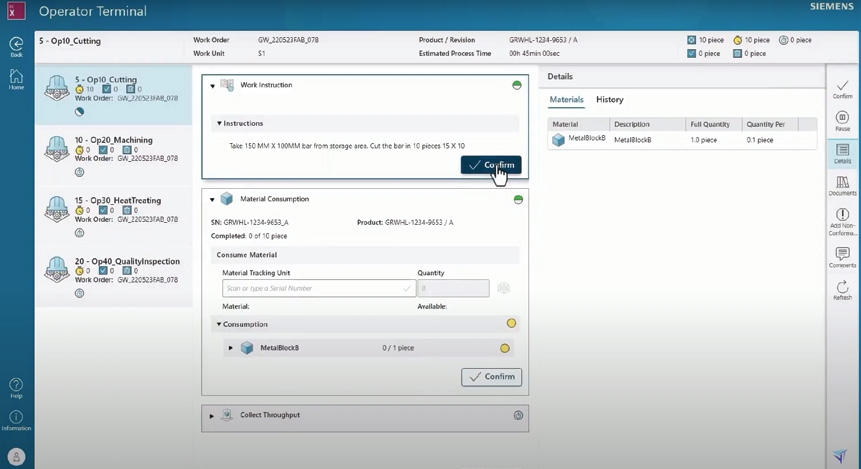This screenshot has width=861, height=469.
Task: Sort by the Full Quantity column header
Action: 714,124
